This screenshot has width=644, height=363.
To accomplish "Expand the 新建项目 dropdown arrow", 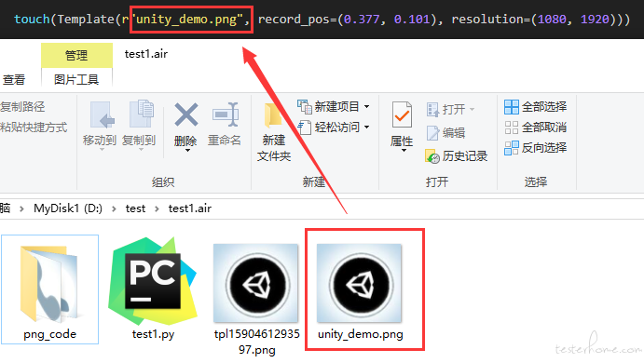I will (x=366, y=107).
